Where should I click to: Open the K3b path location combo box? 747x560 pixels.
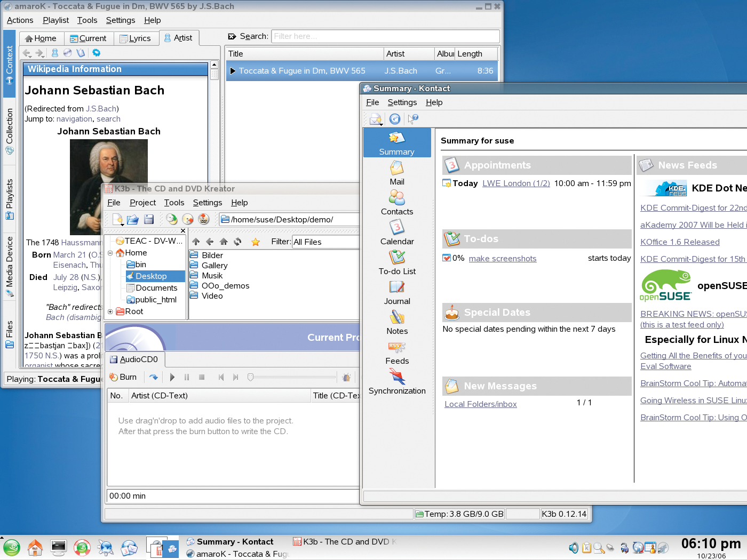point(289,219)
